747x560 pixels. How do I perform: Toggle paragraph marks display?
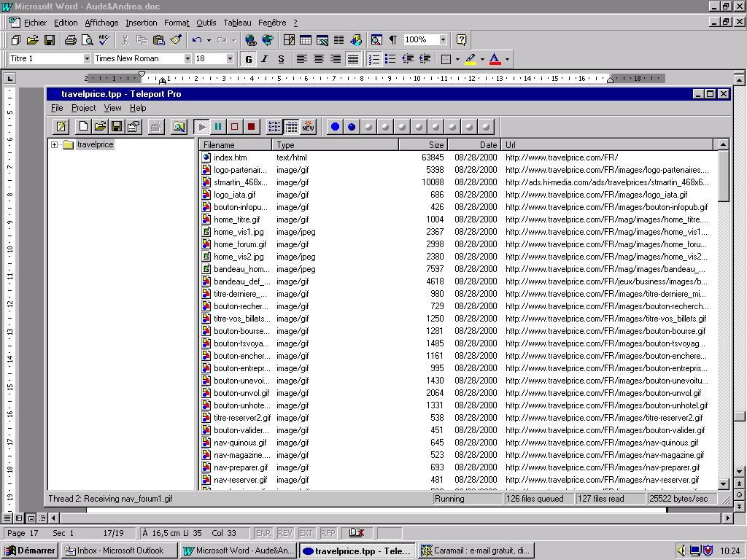coord(393,40)
